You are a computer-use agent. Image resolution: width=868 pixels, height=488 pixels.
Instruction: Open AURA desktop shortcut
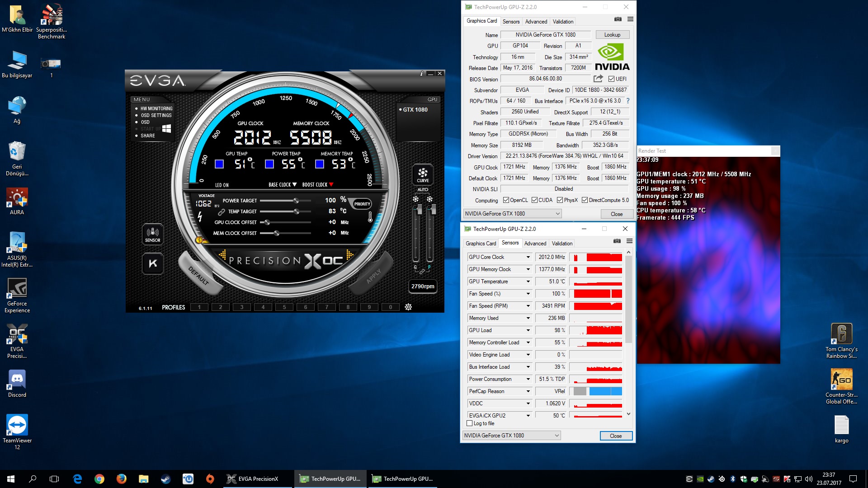[17, 202]
